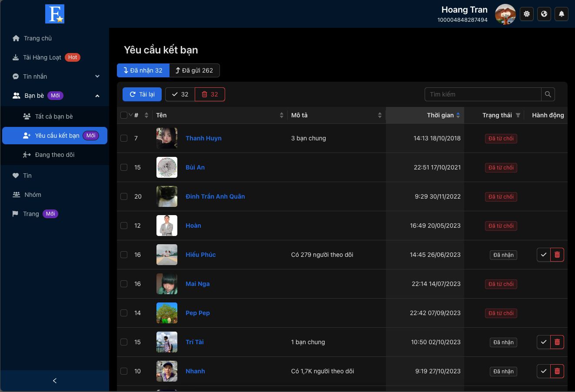Screen dimensions: 575x392
Task: Open Đang theo dõi in the sidebar
Action: coord(55,155)
